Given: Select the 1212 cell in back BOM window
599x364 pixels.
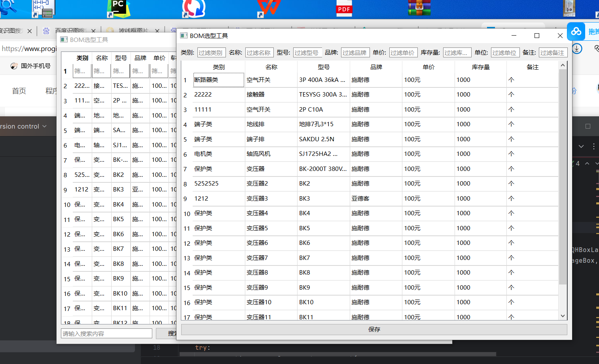Looking at the screenshot, I should pos(82,190).
